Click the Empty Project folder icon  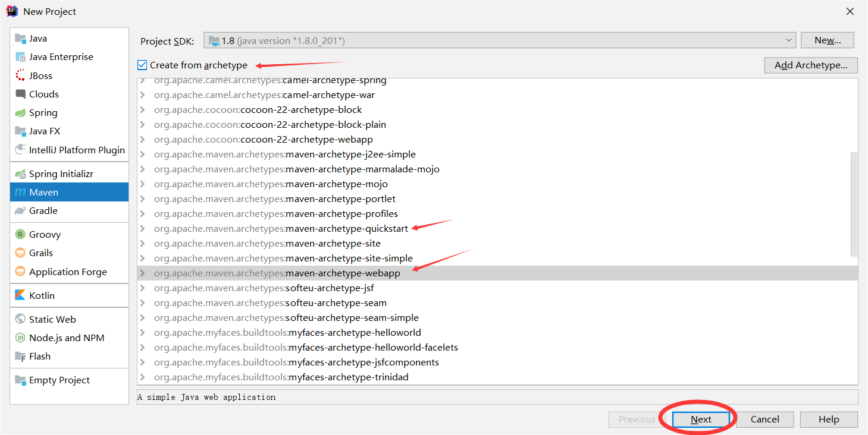pyautogui.click(x=20, y=380)
